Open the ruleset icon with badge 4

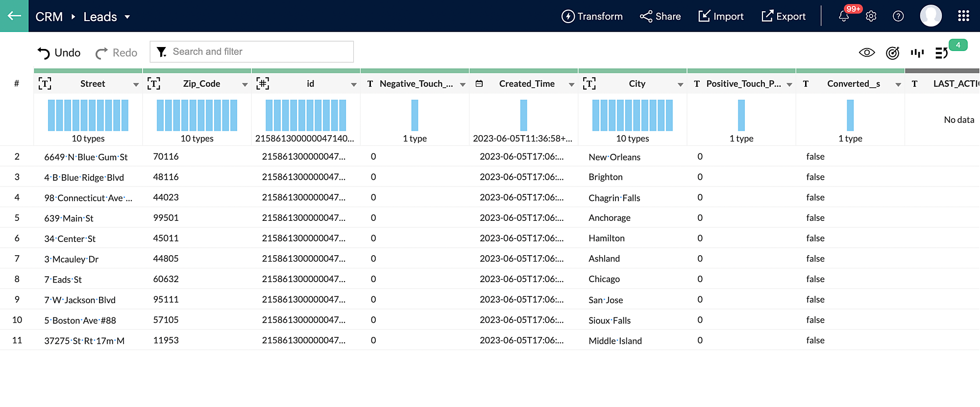(x=941, y=53)
